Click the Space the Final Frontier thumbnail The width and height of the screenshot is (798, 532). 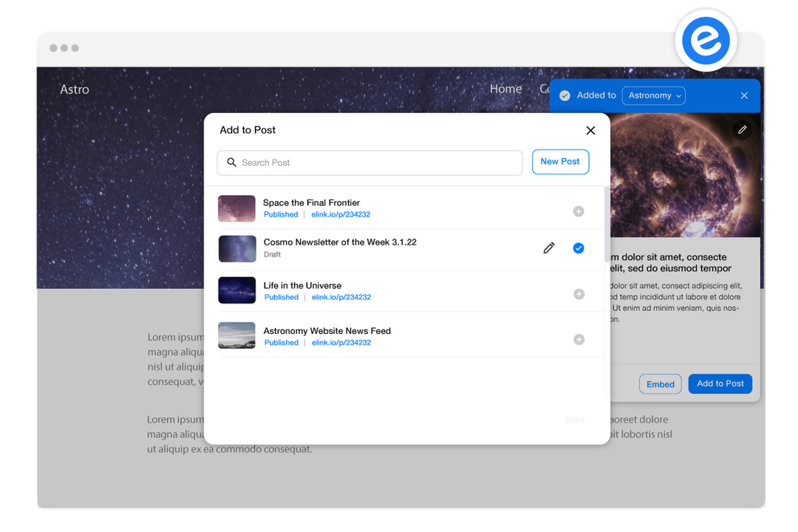click(x=236, y=208)
